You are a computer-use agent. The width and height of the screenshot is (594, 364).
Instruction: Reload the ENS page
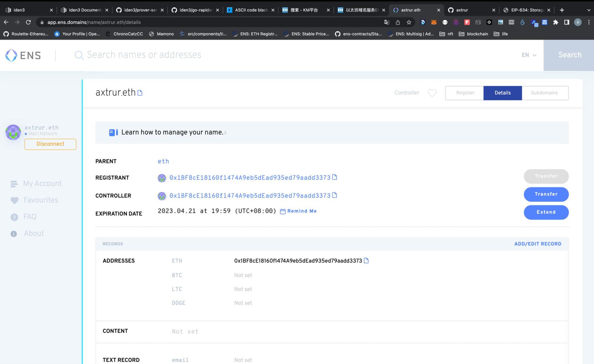(28, 22)
